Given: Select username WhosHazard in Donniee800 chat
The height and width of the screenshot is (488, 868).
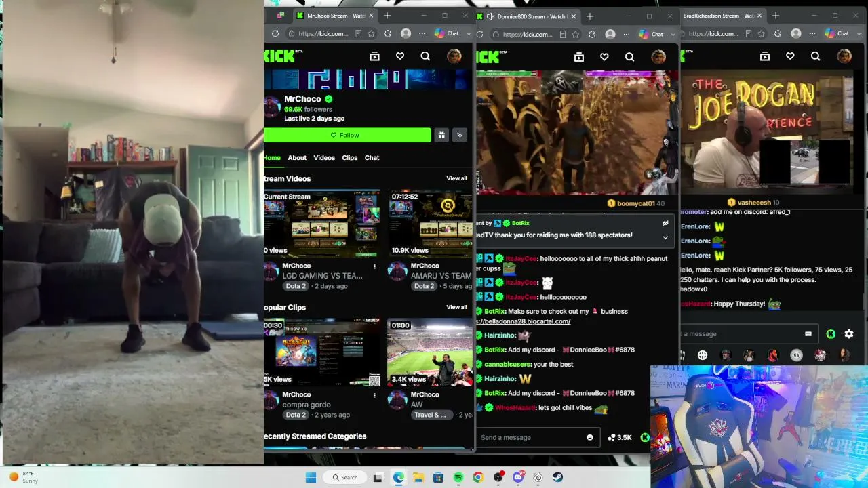Looking at the screenshot, I should click(515, 408).
